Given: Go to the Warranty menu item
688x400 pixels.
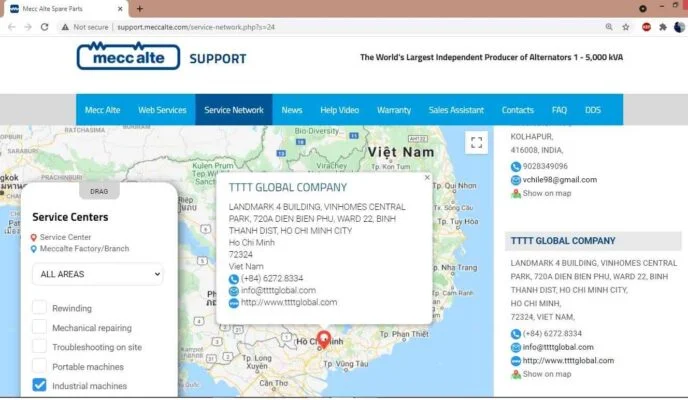Looking at the screenshot, I should click(393, 110).
